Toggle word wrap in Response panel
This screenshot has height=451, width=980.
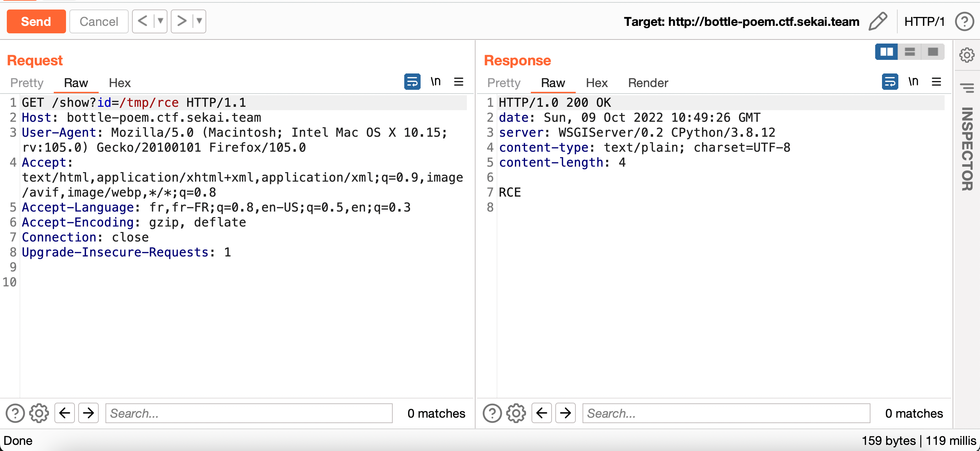(890, 82)
